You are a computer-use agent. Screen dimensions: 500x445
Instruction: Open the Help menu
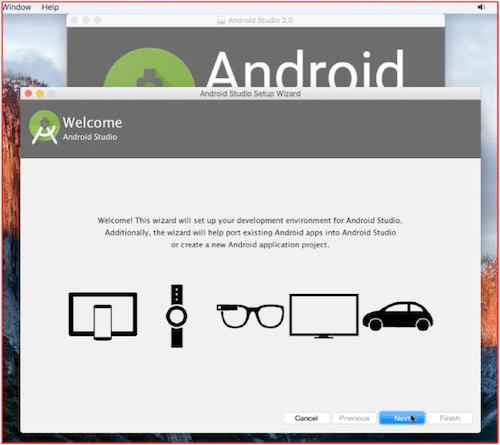(50, 7)
